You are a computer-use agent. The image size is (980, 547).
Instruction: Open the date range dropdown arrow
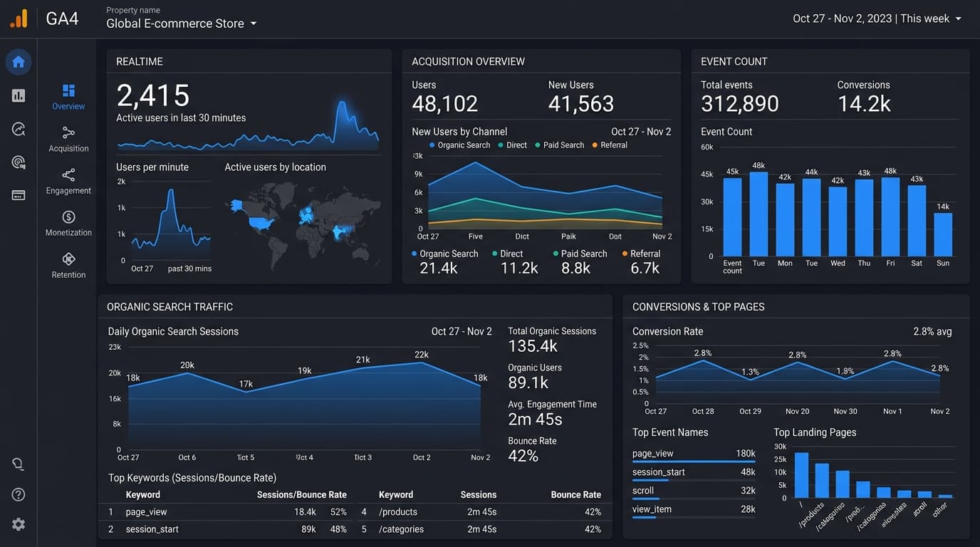(x=958, y=19)
